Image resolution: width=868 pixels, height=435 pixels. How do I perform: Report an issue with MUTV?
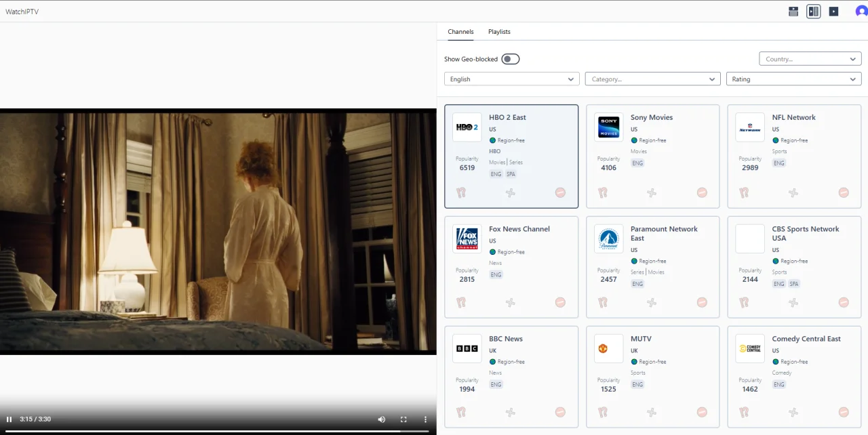click(x=603, y=412)
